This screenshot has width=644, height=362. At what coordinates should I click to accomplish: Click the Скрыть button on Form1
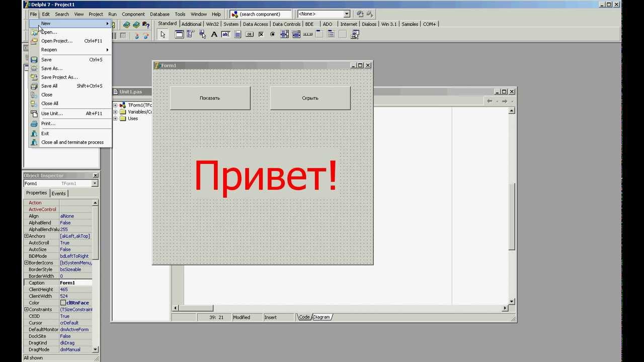(310, 98)
